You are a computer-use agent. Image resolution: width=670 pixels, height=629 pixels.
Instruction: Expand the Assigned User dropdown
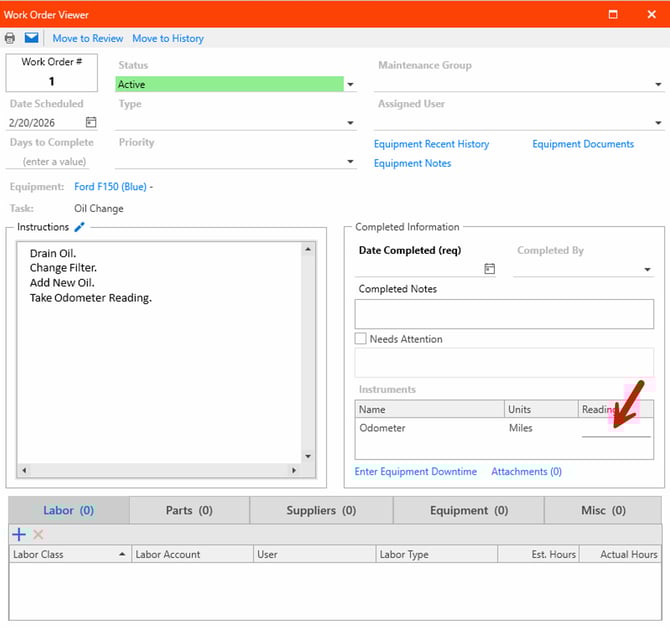coord(658,123)
